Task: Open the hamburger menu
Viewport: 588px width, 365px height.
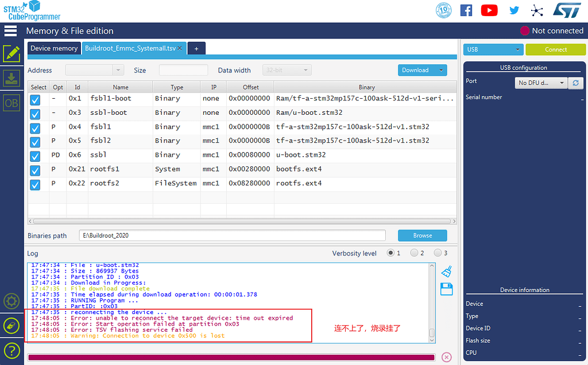Action: pyautogui.click(x=10, y=30)
